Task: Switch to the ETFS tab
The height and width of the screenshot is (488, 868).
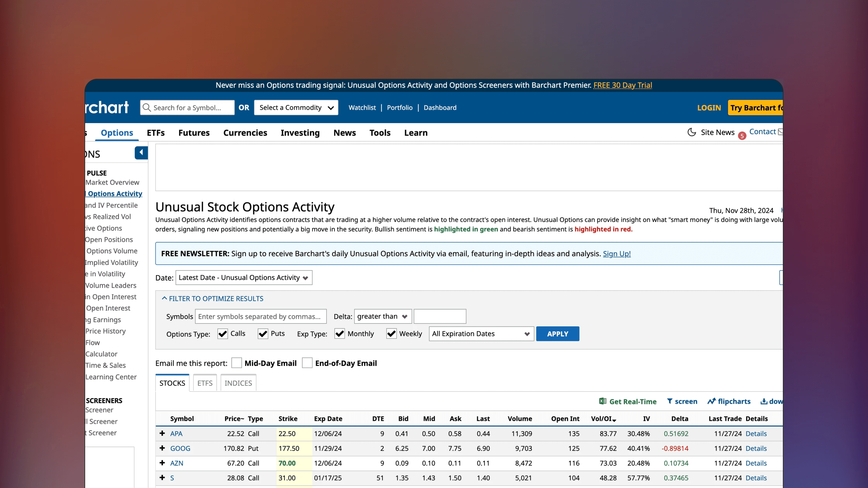Action: tap(205, 383)
